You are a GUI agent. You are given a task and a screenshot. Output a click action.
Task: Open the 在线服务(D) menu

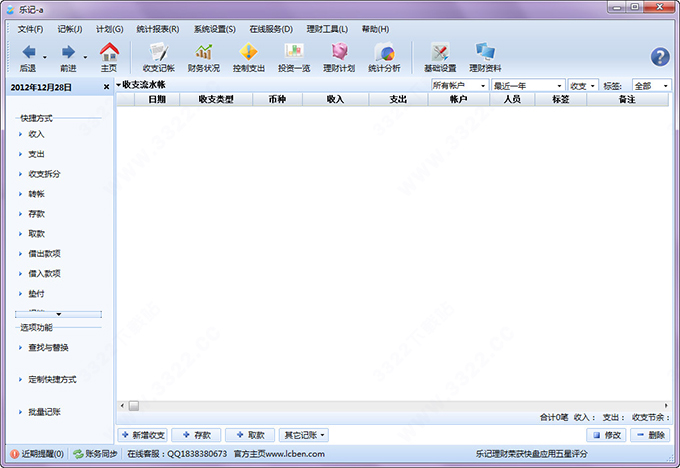click(x=271, y=29)
